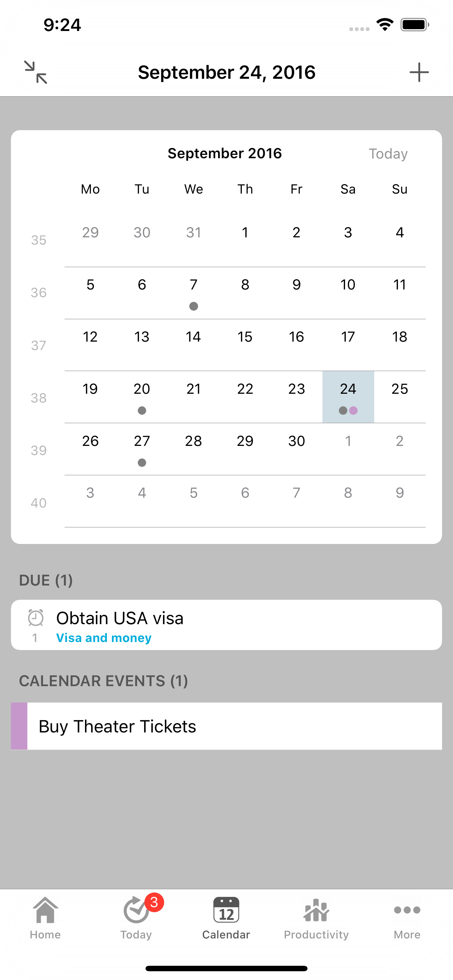
Task: Open the Productivity chart icon
Action: tap(316, 910)
